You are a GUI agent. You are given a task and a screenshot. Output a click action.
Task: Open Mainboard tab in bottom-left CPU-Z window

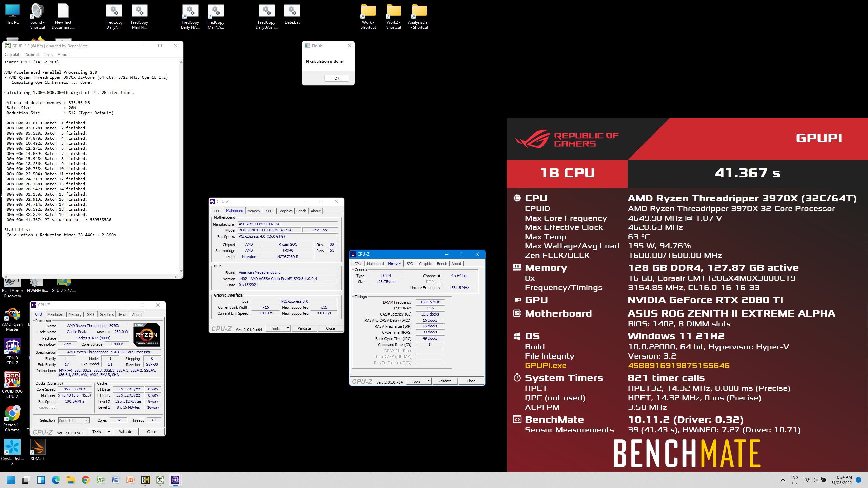pyautogui.click(x=56, y=314)
